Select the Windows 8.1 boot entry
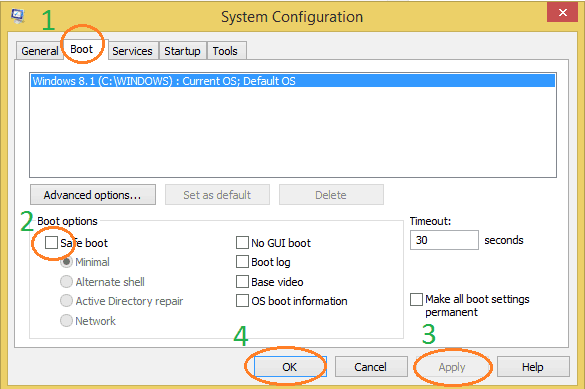Viewport: 585px width, 389px height. [x=293, y=81]
